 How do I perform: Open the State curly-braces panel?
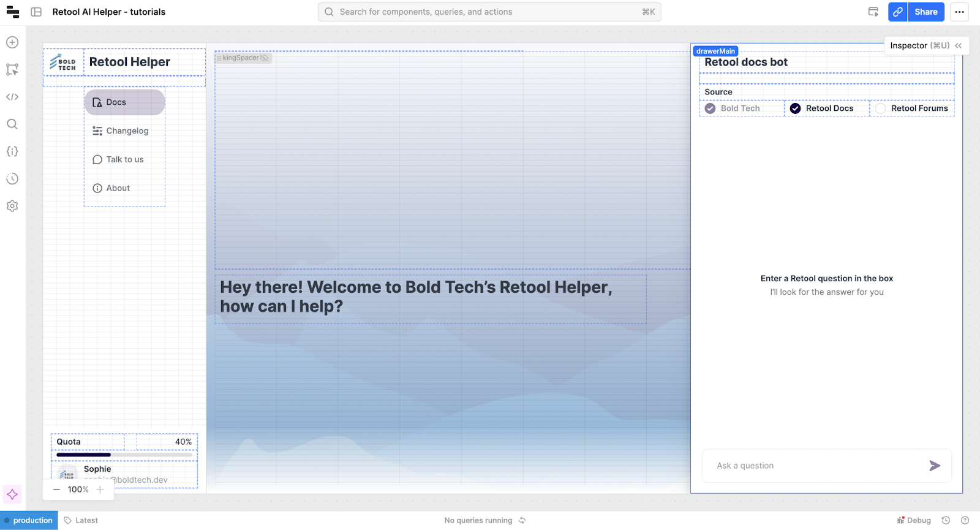[12, 151]
